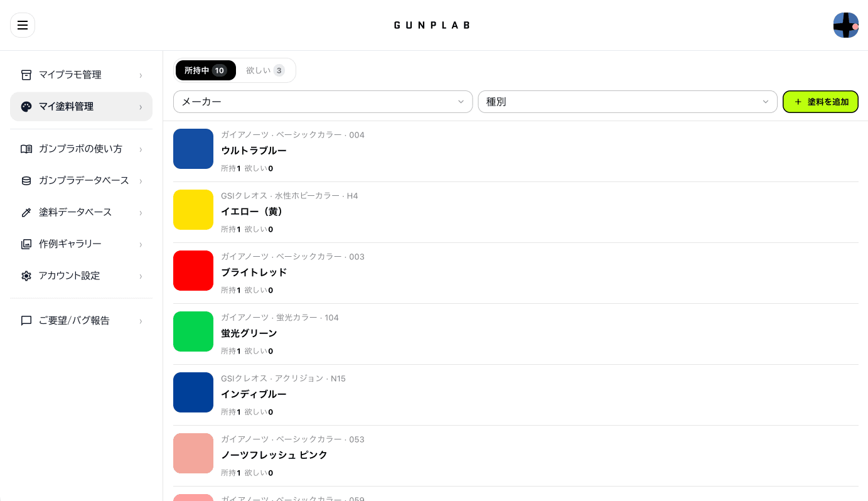The width and height of the screenshot is (868, 501).
Task: Click 所持1 欲しい0 under ウルトラブルー
Action: [x=247, y=168]
